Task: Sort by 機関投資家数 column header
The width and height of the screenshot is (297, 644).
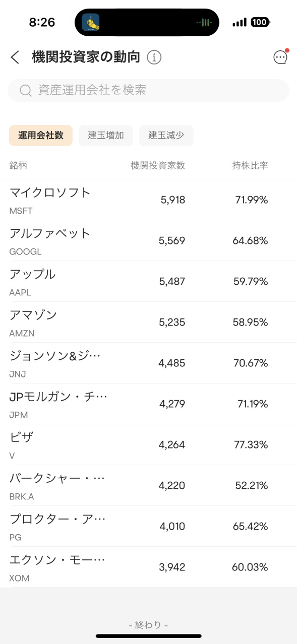Action: pos(158,166)
